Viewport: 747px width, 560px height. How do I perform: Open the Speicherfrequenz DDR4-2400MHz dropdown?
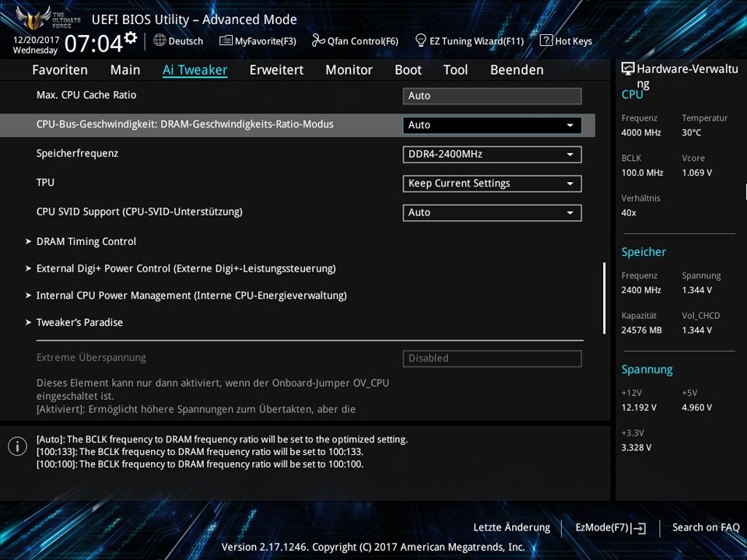pyautogui.click(x=492, y=154)
